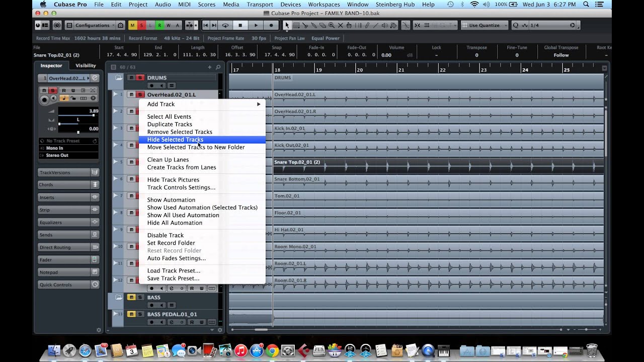Open the Transport menu in menu bar

tap(260, 5)
